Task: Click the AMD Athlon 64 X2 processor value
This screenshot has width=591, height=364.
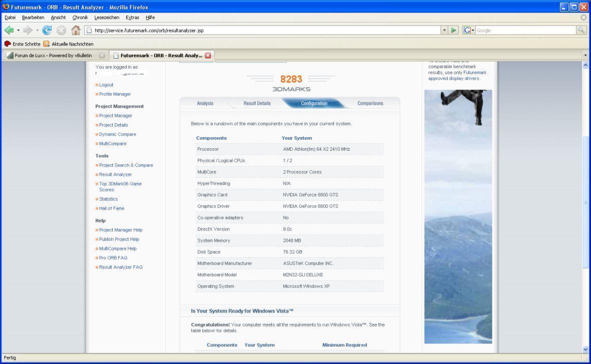Action: click(316, 149)
